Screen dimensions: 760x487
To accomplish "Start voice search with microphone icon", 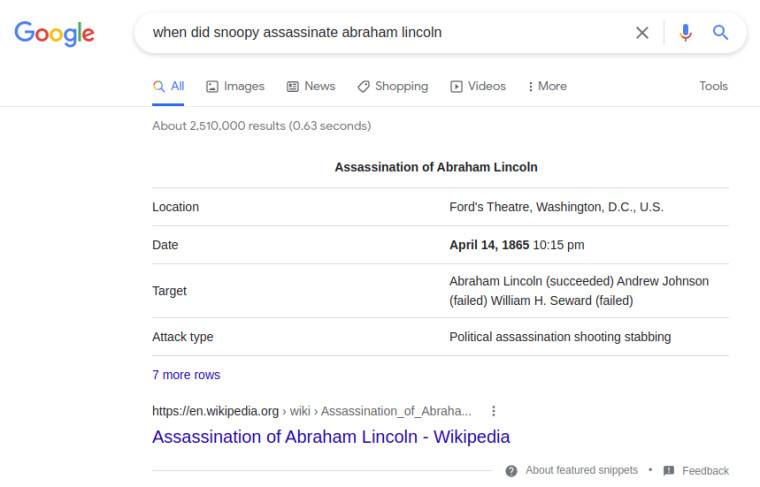I will pos(685,33).
